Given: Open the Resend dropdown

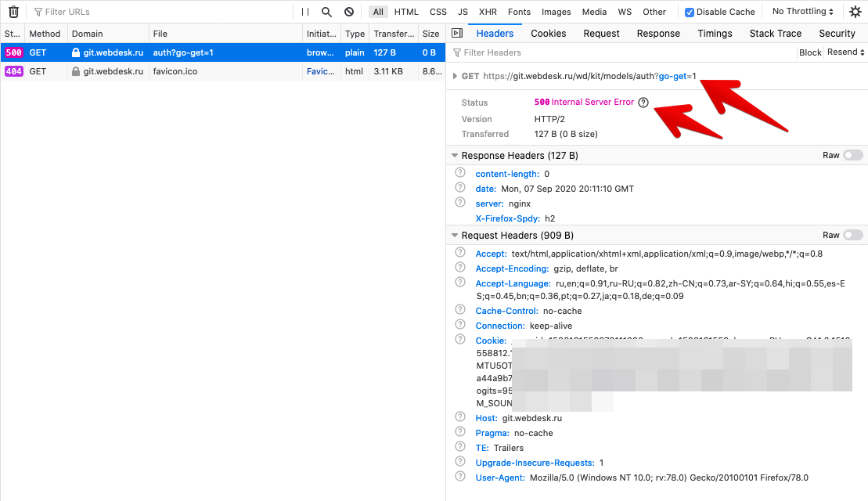Looking at the screenshot, I should pos(846,52).
